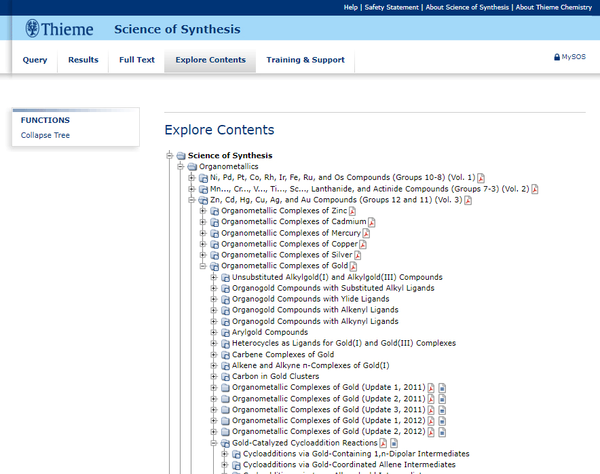Select Organometallic Complexes of Silver entry

[x=287, y=255]
